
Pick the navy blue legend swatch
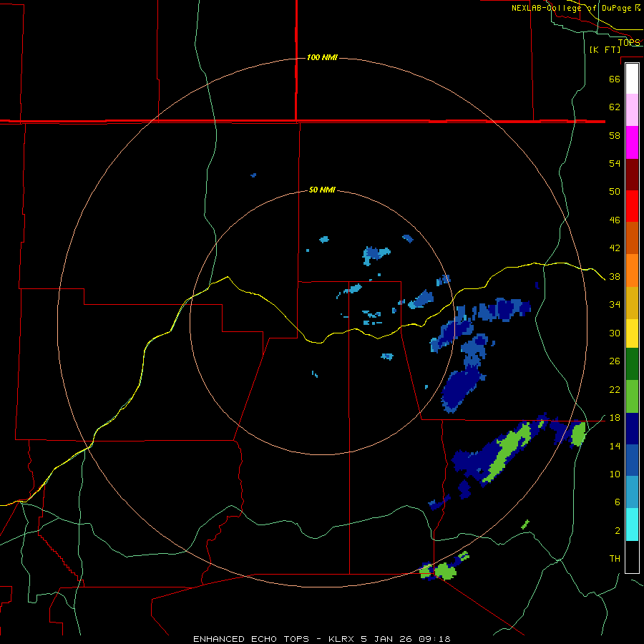point(632,429)
